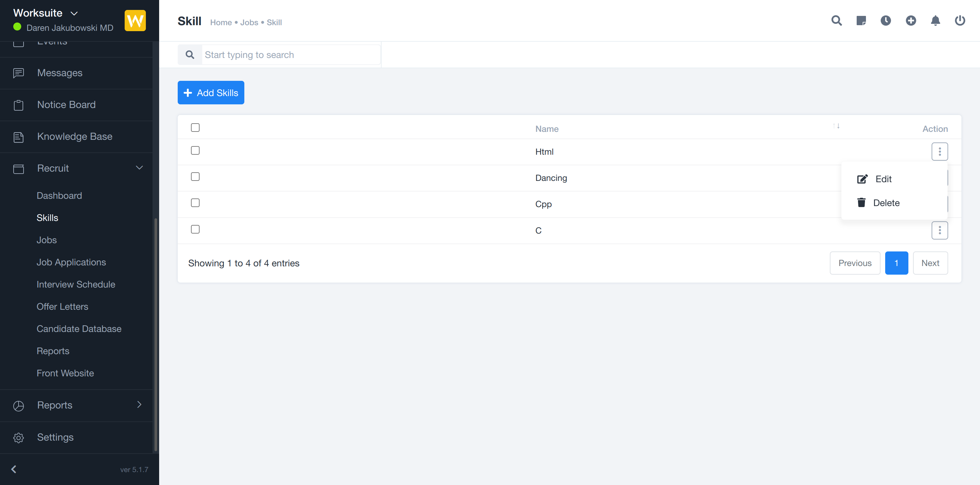
Task: Collapse sidebar using left chevron icon
Action: (x=14, y=469)
